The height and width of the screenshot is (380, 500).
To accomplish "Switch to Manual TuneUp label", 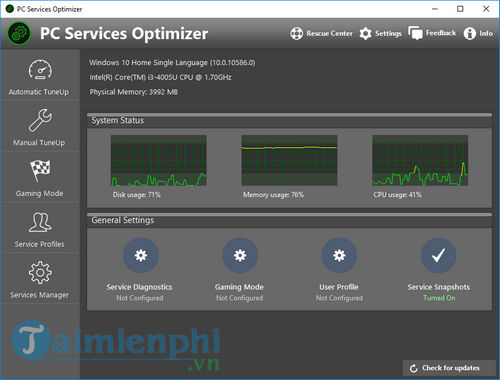I will point(39,143).
